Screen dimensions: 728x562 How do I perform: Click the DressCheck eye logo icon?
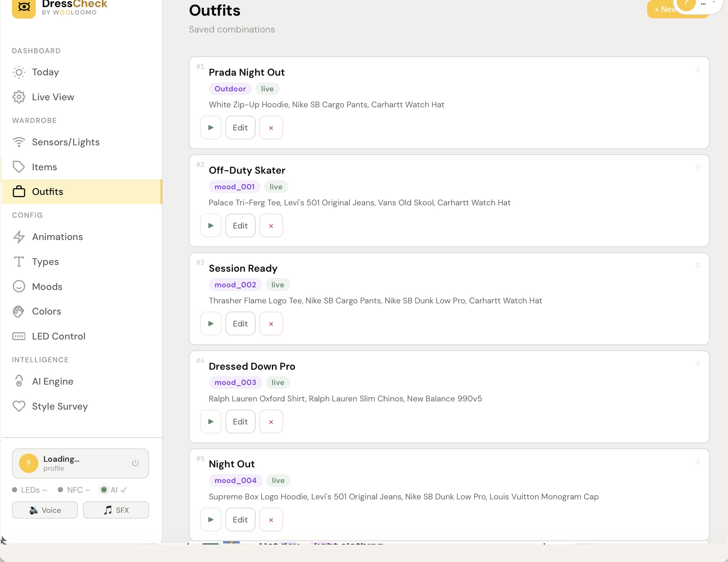pos(24,7)
